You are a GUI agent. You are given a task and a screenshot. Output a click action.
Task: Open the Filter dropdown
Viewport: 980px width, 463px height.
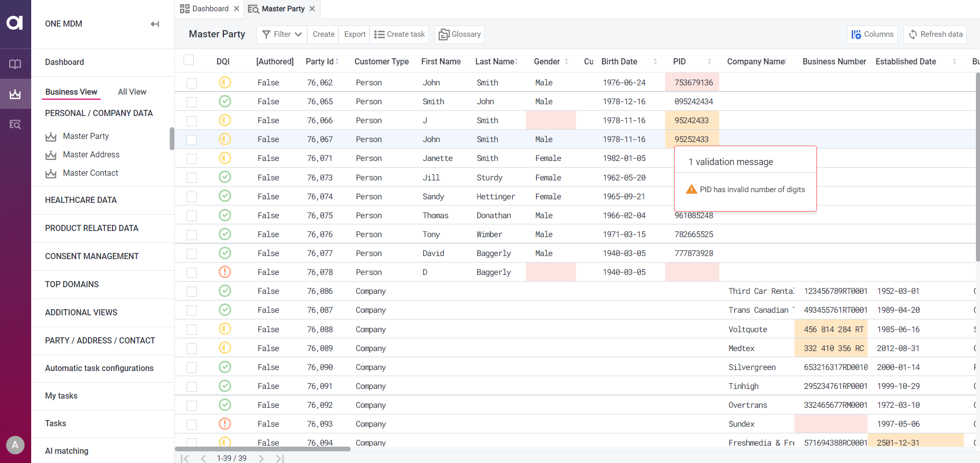click(x=281, y=34)
